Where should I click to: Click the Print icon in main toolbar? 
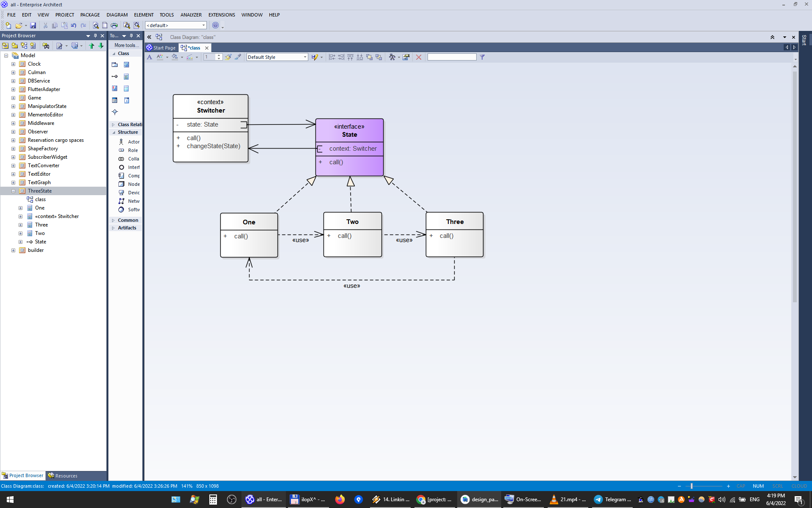pyautogui.click(x=114, y=25)
